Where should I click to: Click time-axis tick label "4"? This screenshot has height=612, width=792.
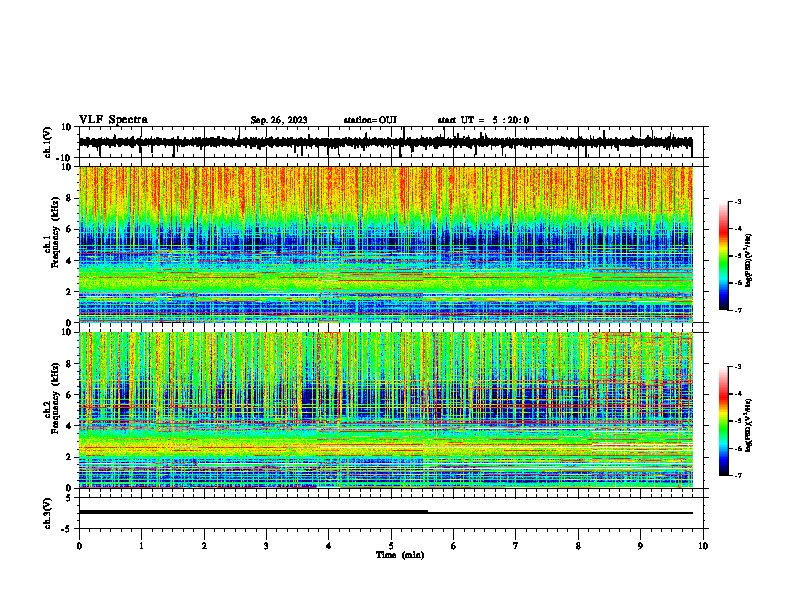329,546
